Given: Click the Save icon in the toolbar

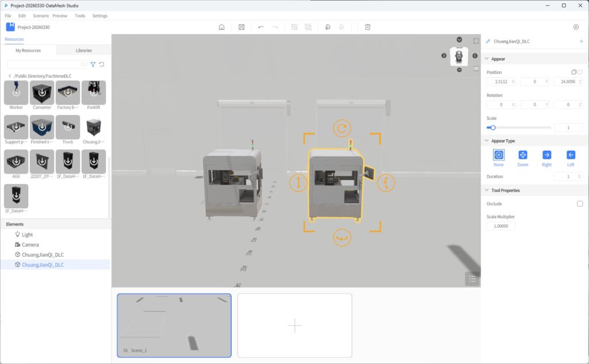Looking at the screenshot, I should (x=241, y=26).
